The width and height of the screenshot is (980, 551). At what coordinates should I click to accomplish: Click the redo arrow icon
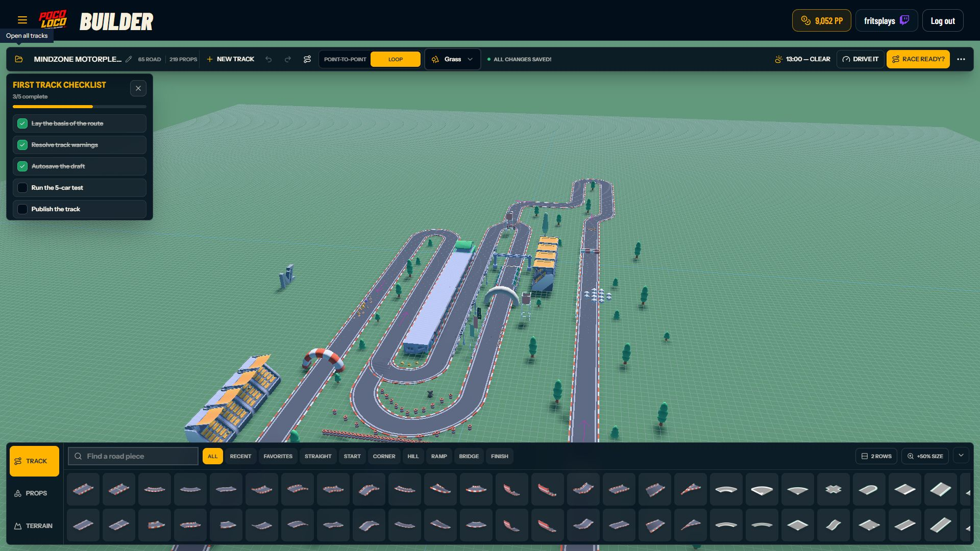coord(288,59)
